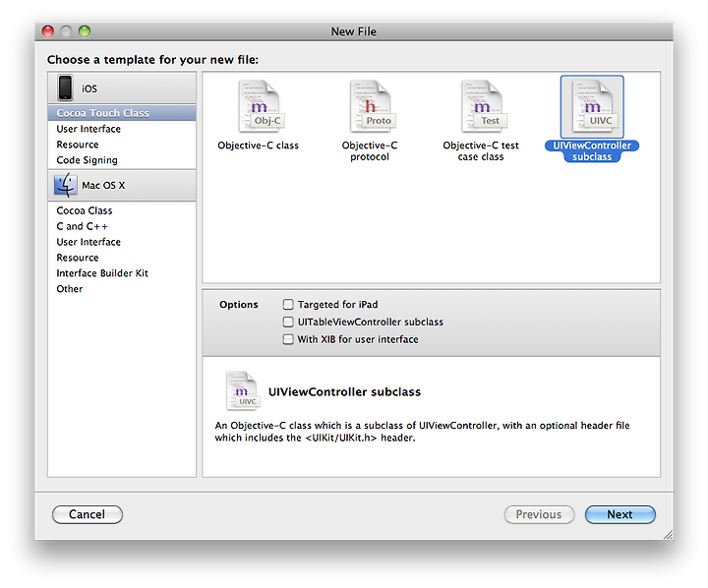Toggle With XIB for user interface
This screenshot has height=588, width=708.
pos(288,338)
